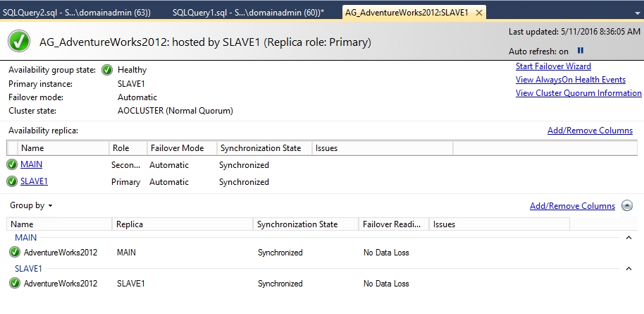The image size is (644, 314).
Task: Open the MAIN replica link
Action: point(31,164)
